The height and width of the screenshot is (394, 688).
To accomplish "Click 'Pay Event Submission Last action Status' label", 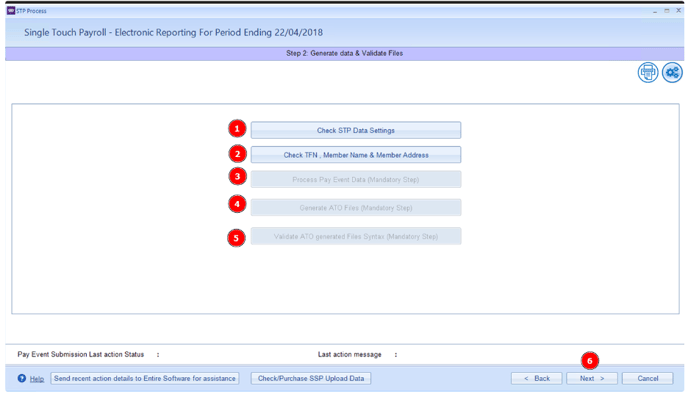I will pyautogui.click(x=81, y=354).
